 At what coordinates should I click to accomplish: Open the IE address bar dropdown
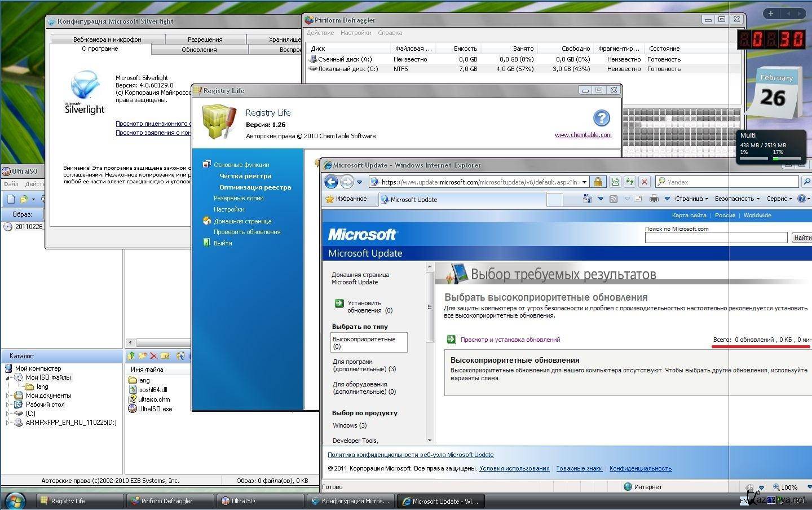point(584,182)
